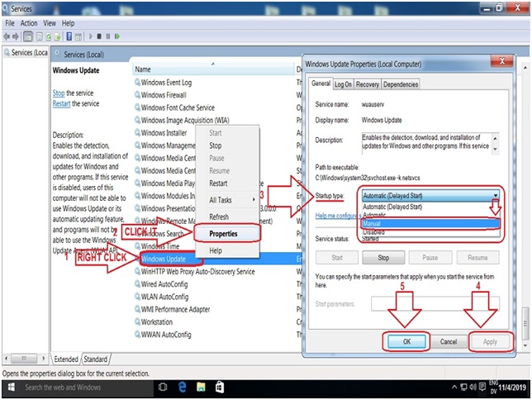532x400 pixels.
Task: Open File Explorer from the taskbar
Action: pyautogui.click(x=201, y=387)
